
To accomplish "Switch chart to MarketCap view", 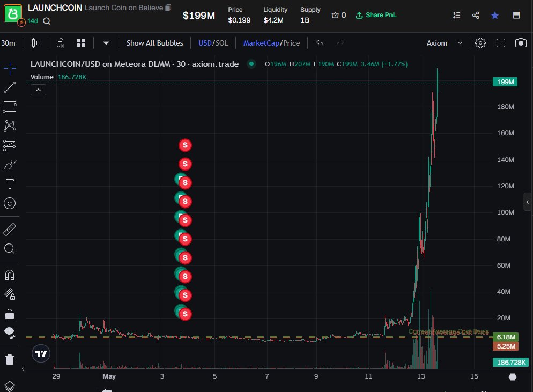I will [x=261, y=43].
